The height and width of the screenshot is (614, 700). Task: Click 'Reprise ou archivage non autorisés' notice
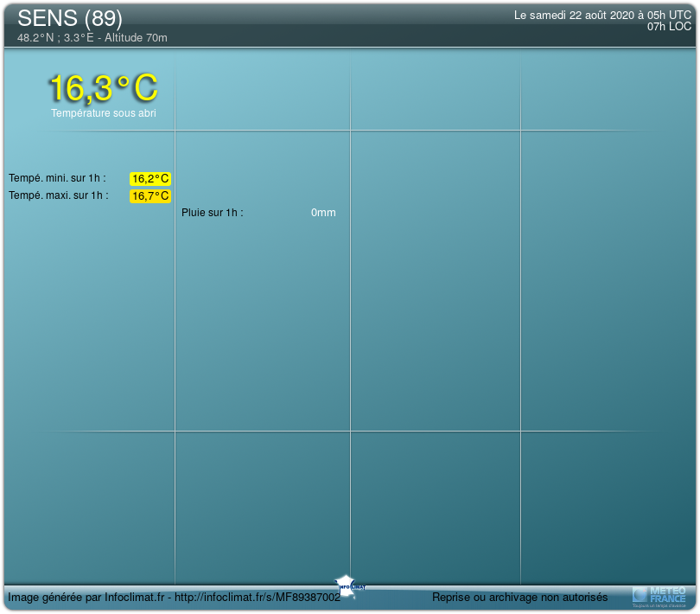tap(519, 598)
